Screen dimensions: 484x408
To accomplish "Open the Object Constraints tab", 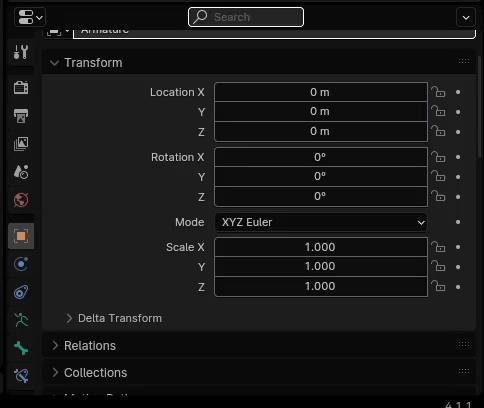I will pos(21,292).
